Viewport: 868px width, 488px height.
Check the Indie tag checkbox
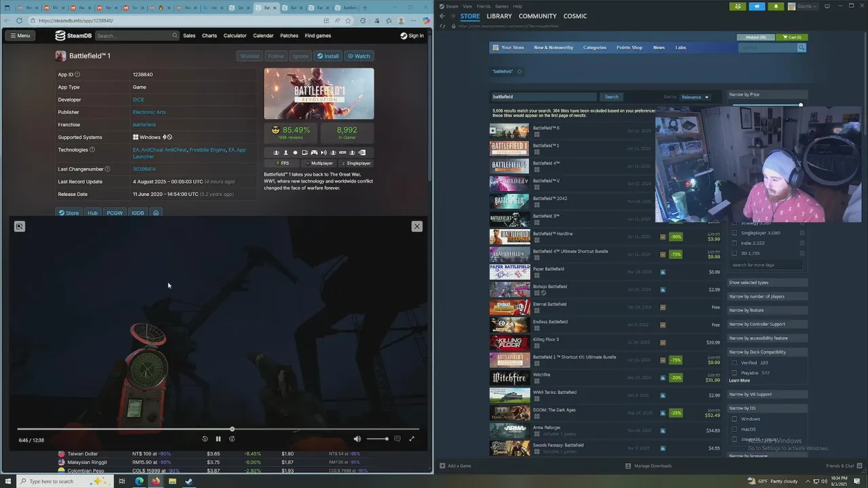(x=734, y=243)
